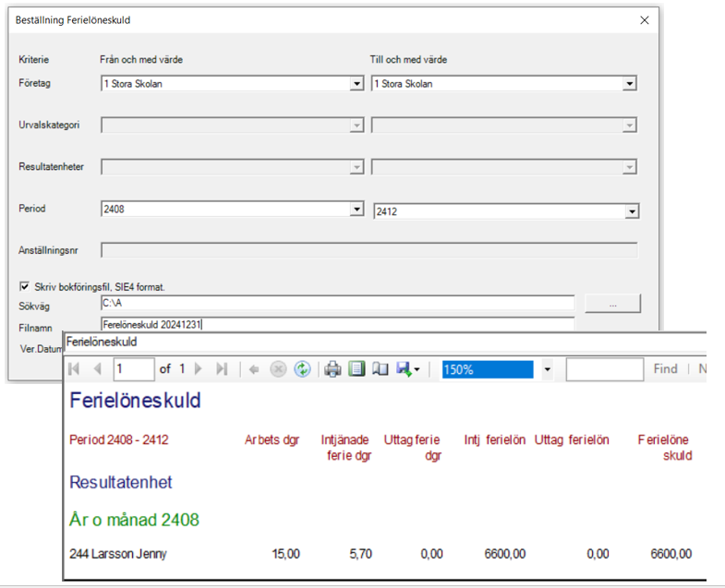Screen dimensions: 725x588
Task: Click the Resultatenhet heading in the report
Action: 121,482
